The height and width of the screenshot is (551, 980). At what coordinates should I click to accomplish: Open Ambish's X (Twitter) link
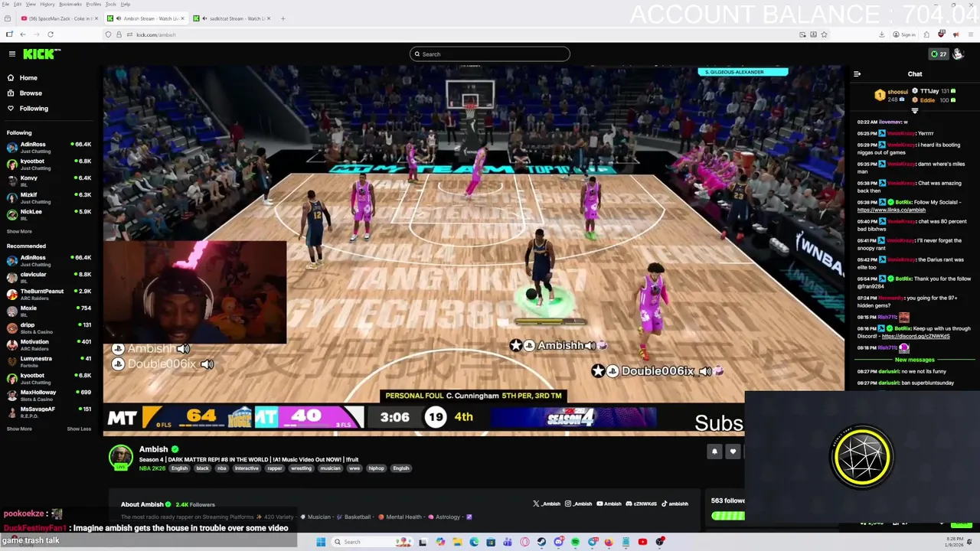[547, 504]
